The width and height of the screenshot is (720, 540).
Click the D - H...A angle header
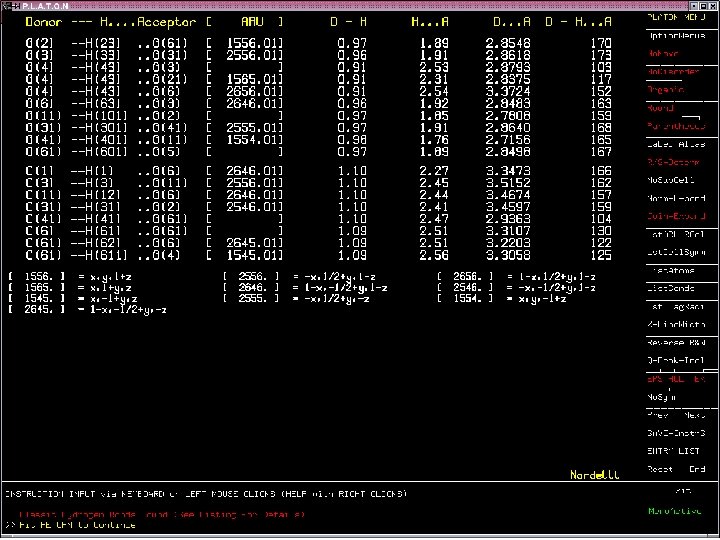pyautogui.click(x=579, y=22)
